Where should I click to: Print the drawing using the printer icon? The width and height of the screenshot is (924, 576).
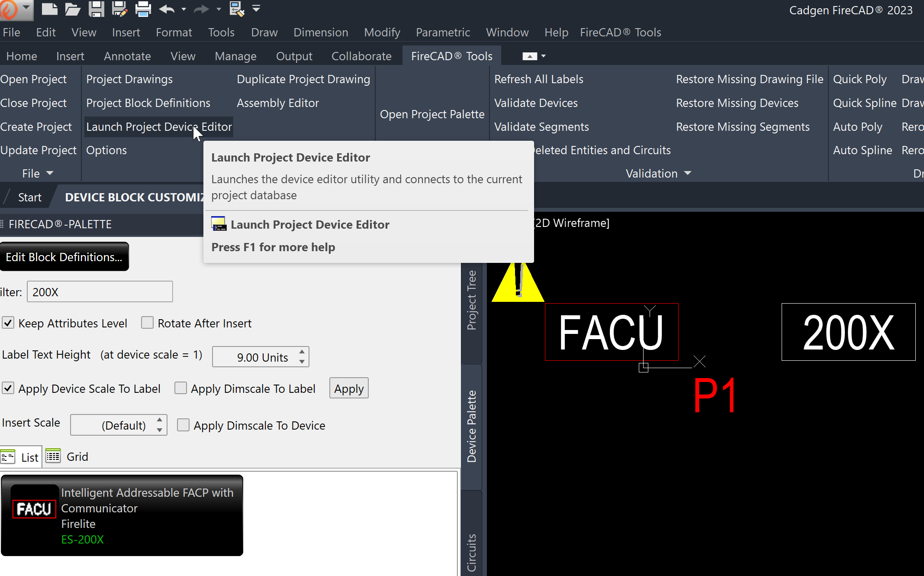point(143,9)
